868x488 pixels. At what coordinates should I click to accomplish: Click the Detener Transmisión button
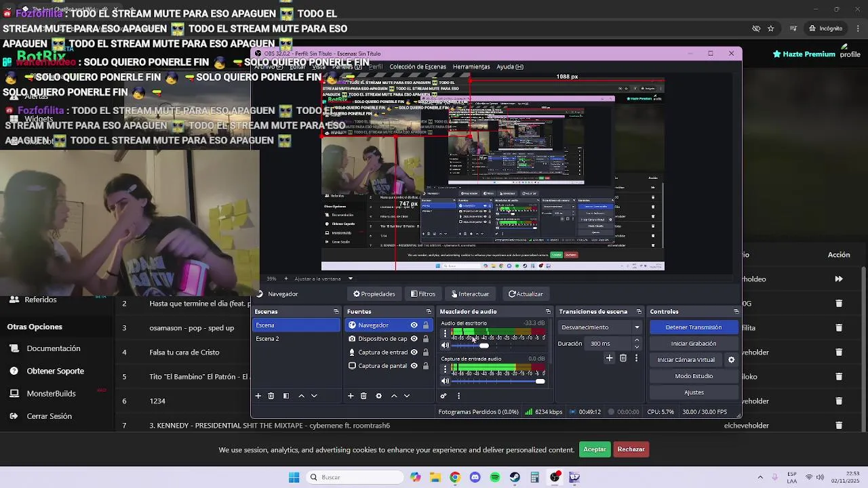pos(693,327)
